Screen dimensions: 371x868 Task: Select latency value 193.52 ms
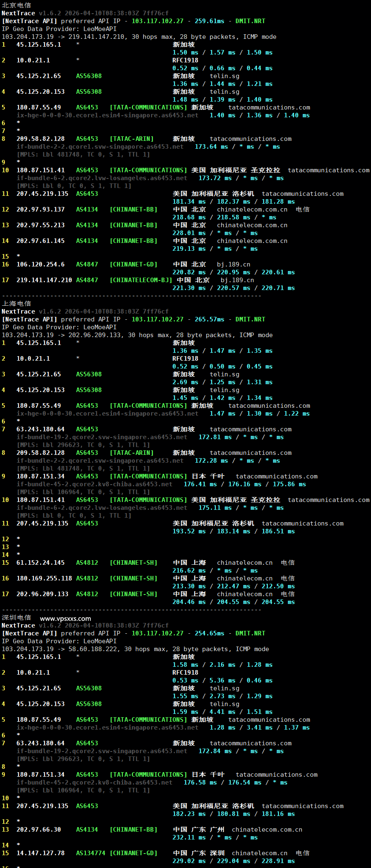pos(189,531)
